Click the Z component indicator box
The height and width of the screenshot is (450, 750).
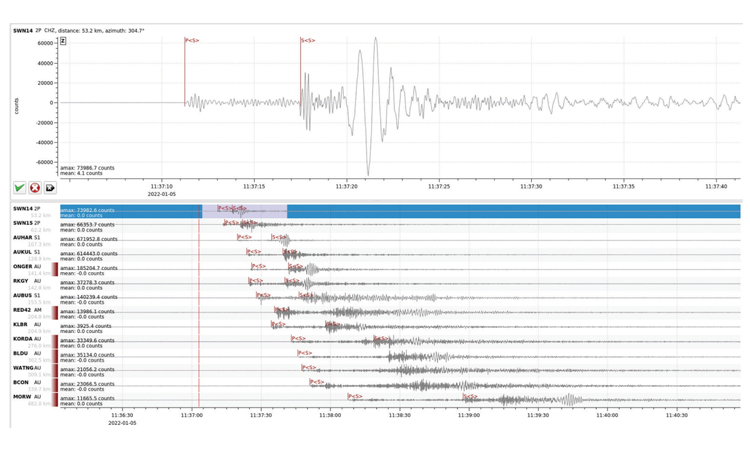(63, 41)
